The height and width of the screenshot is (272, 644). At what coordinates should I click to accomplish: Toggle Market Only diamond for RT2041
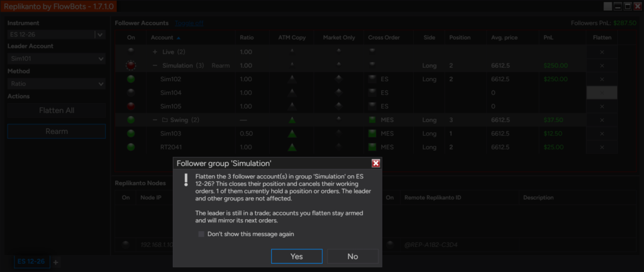[x=339, y=147]
